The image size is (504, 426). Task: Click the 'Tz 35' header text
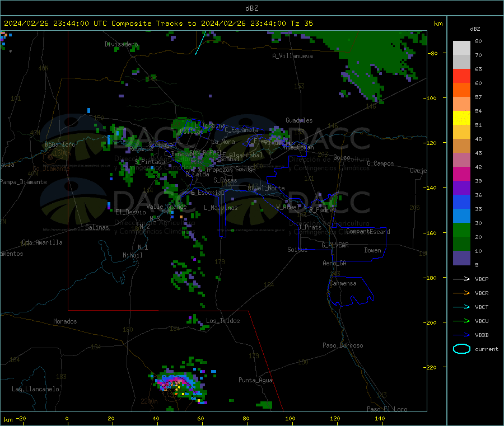[x=301, y=24]
